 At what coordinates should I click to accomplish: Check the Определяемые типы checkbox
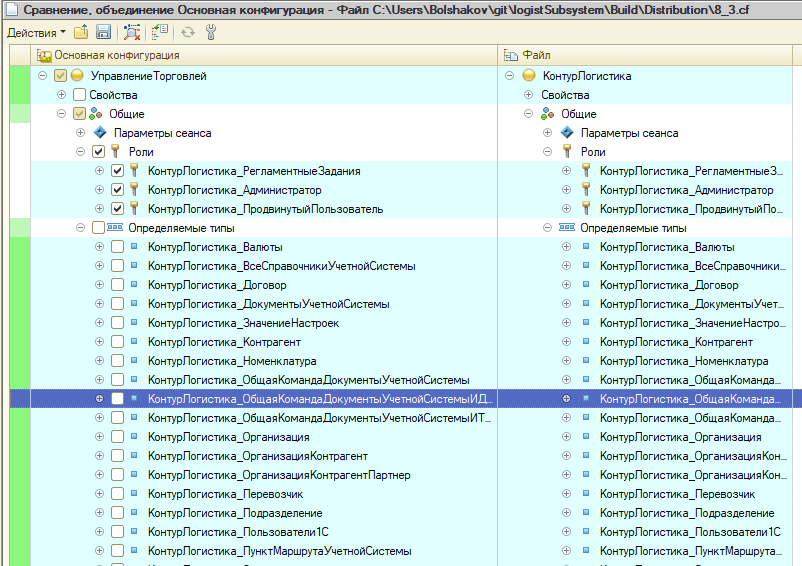point(98,228)
